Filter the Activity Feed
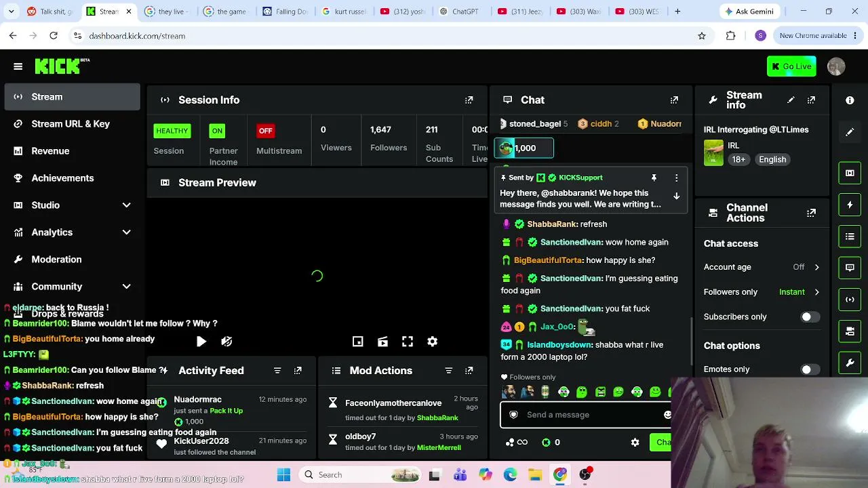 (277, 371)
